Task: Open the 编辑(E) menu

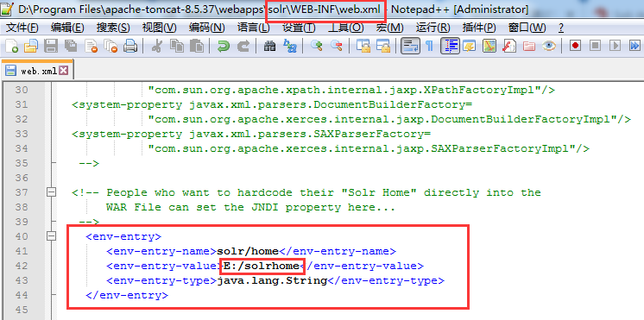Action: tap(67, 28)
